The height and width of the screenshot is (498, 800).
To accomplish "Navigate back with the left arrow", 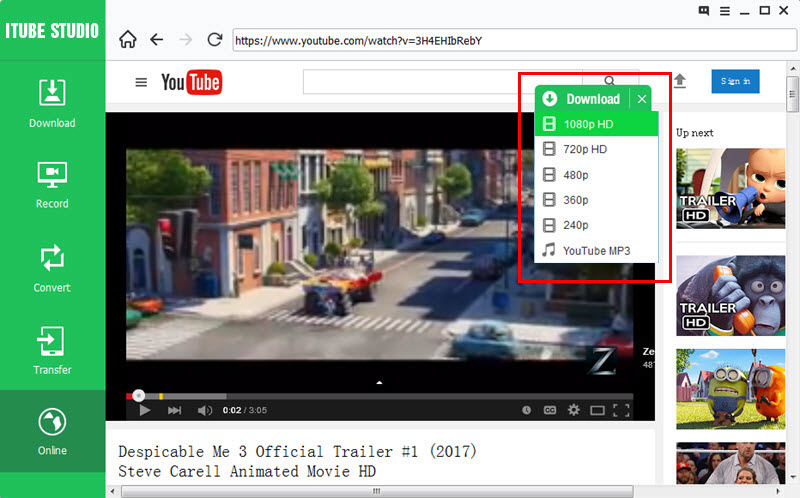I will 157,39.
